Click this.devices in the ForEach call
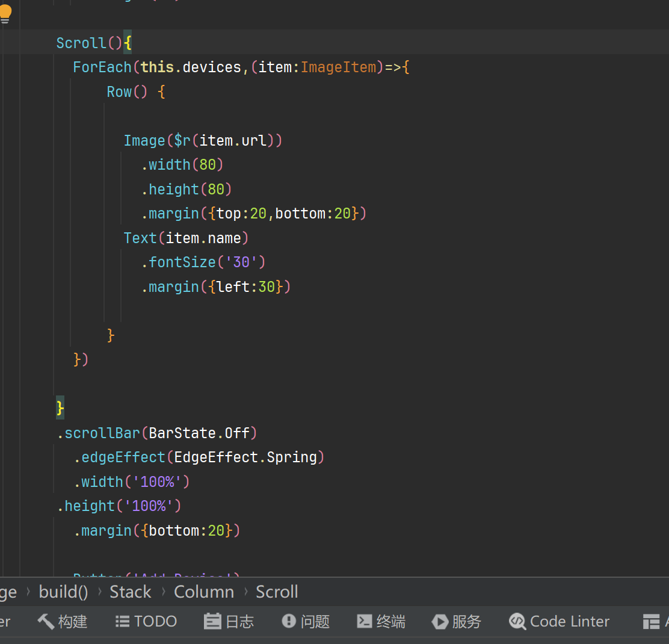Screen dimensions: 669x644 tap(191, 67)
